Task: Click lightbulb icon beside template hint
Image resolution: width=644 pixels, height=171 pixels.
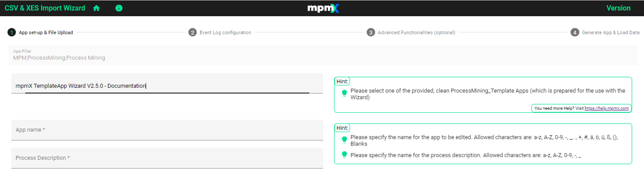Action: click(344, 93)
